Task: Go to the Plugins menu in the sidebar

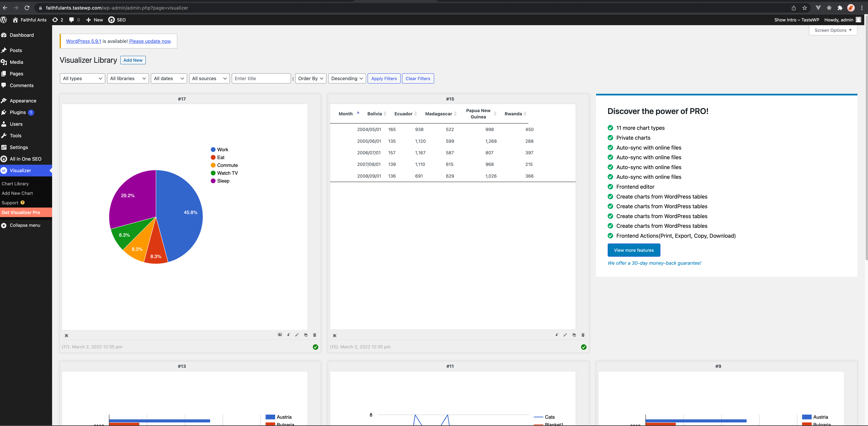Action: [x=18, y=112]
